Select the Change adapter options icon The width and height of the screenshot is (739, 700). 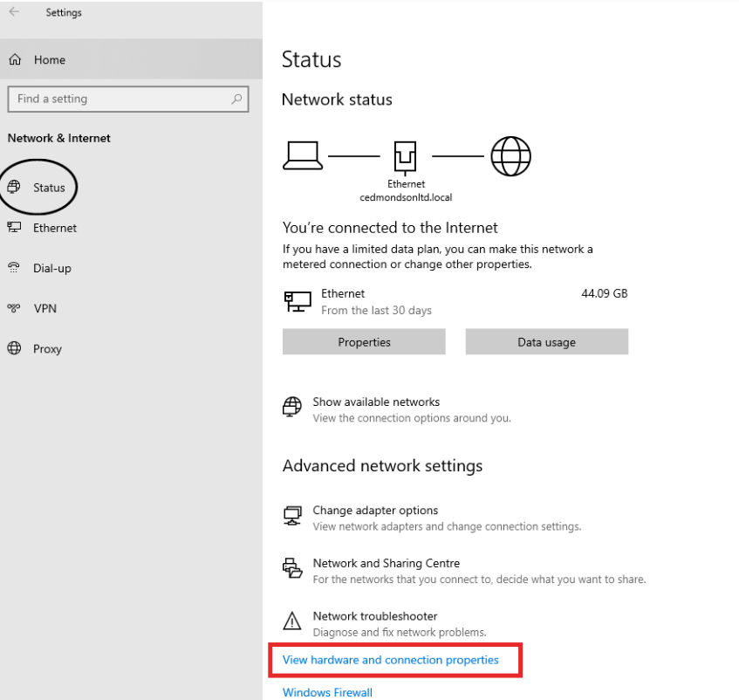(291, 516)
